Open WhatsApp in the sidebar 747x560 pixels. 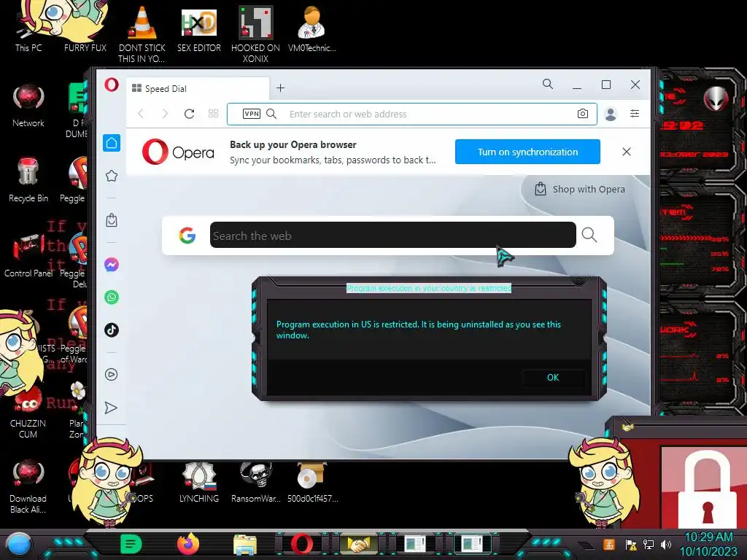click(112, 297)
